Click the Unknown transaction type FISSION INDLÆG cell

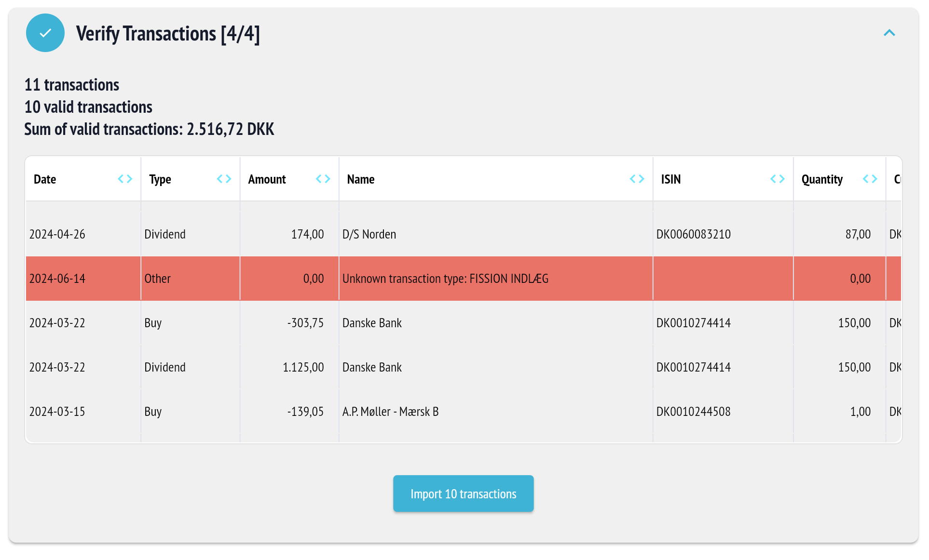496,279
